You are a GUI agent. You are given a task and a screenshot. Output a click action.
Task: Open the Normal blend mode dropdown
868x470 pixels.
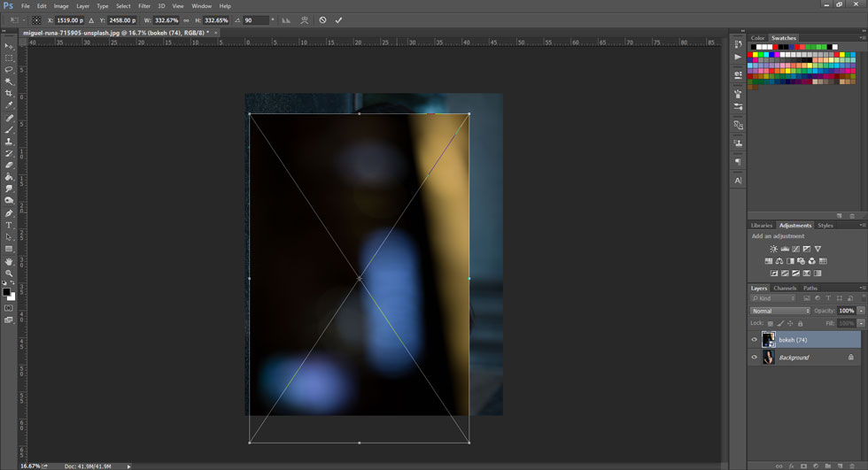pyautogui.click(x=779, y=311)
